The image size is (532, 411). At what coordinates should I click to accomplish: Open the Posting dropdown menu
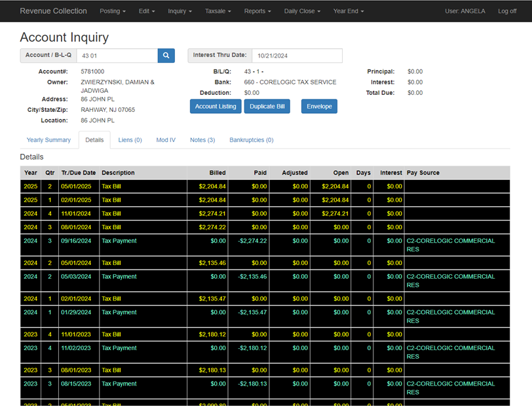pyautogui.click(x=113, y=11)
